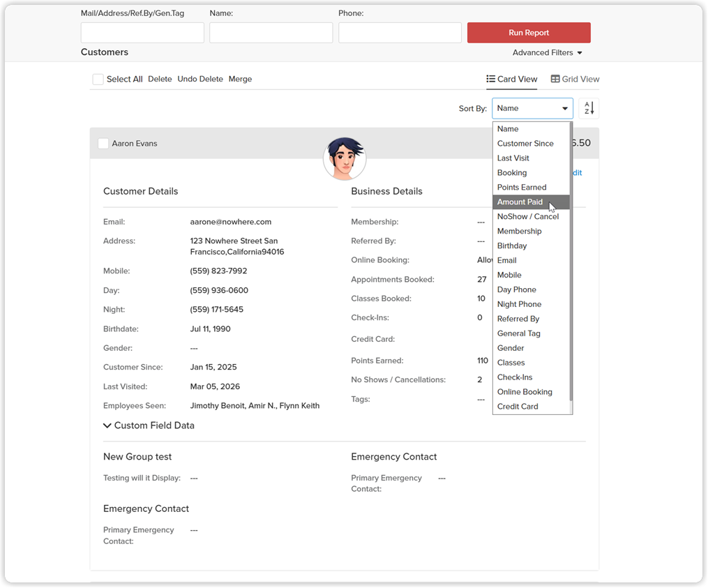
Task: Sort customers by Referred By
Action: 531,319
